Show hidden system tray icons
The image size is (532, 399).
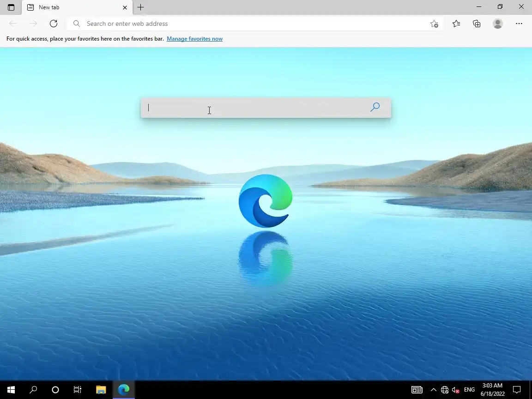coord(433,390)
